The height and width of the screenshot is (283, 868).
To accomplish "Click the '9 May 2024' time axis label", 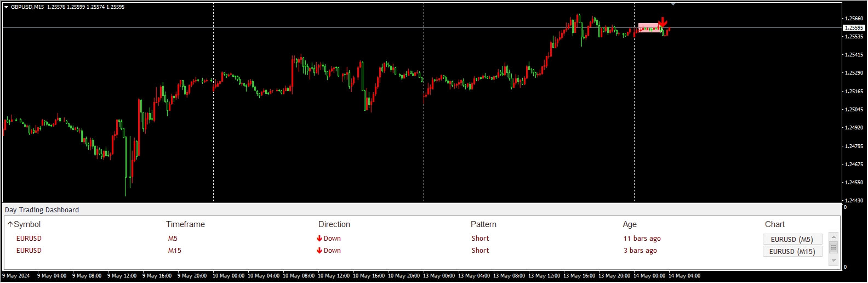I will 16,276.
